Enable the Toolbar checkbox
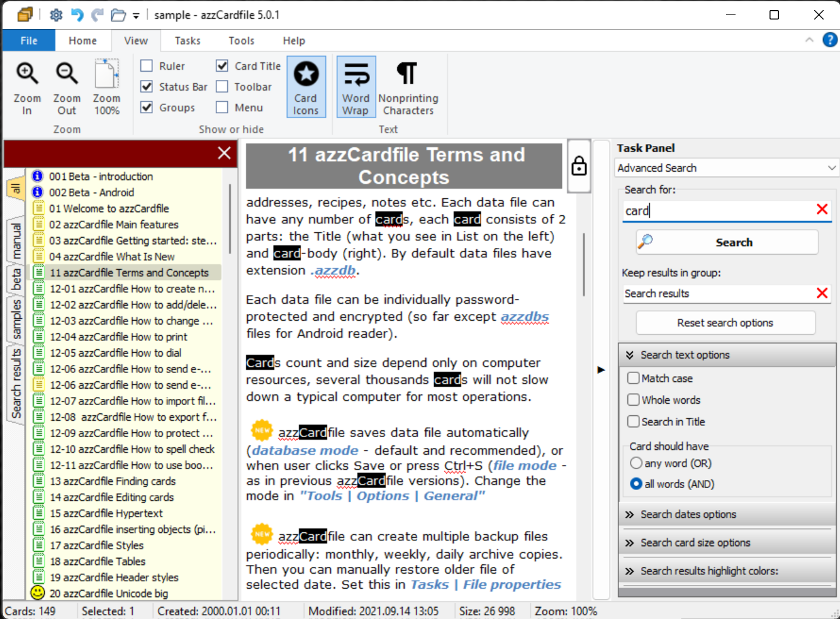 click(x=222, y=87)
